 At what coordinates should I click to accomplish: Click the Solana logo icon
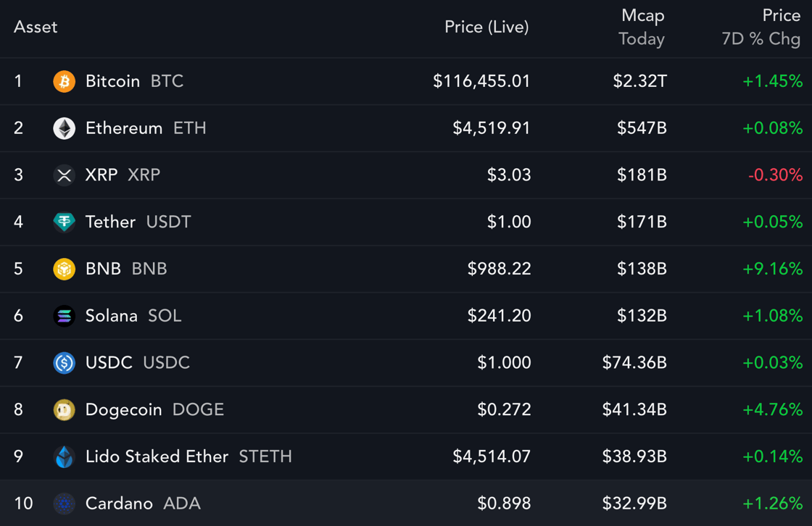[64, 316]
